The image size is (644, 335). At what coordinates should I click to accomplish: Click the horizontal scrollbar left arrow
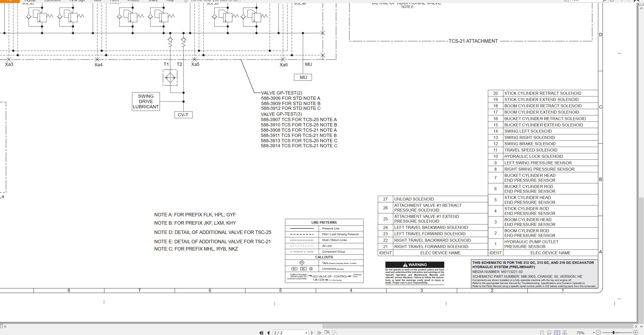pos(5,326)
